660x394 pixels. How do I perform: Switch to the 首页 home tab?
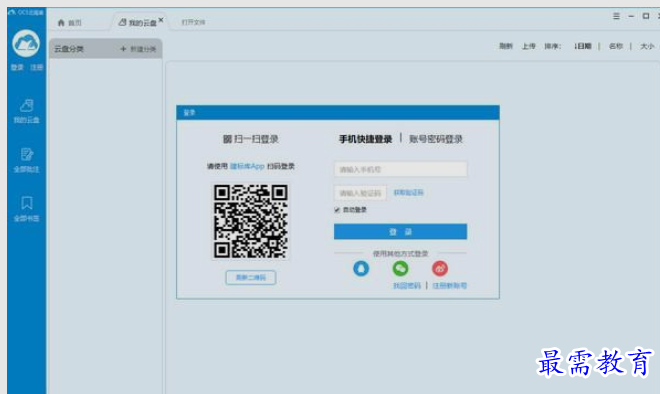69,23
